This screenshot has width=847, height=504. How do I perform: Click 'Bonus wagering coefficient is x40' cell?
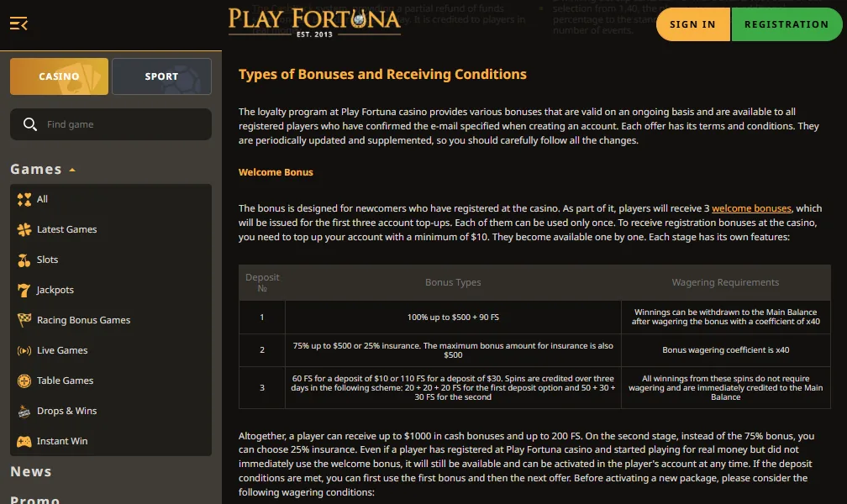725,350
